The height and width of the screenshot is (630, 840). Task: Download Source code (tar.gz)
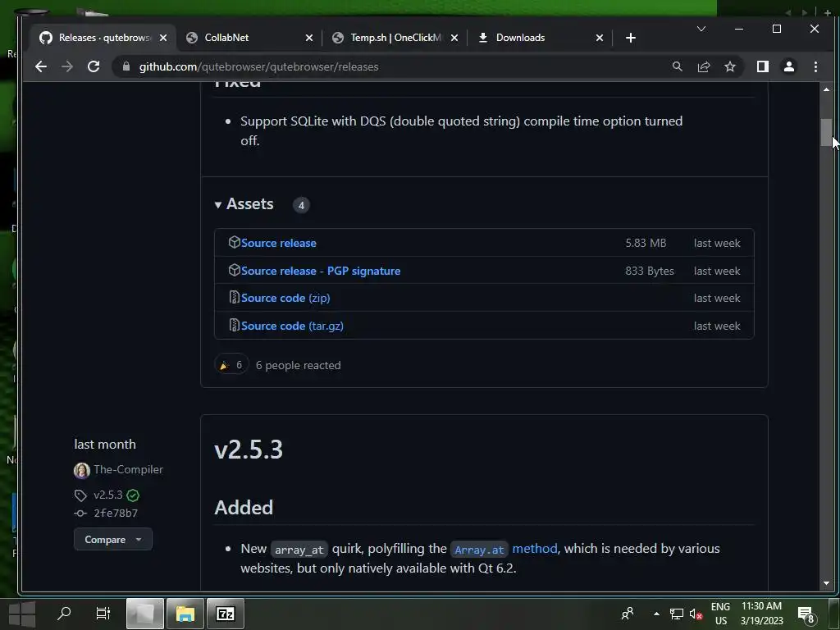click(292, 326)
